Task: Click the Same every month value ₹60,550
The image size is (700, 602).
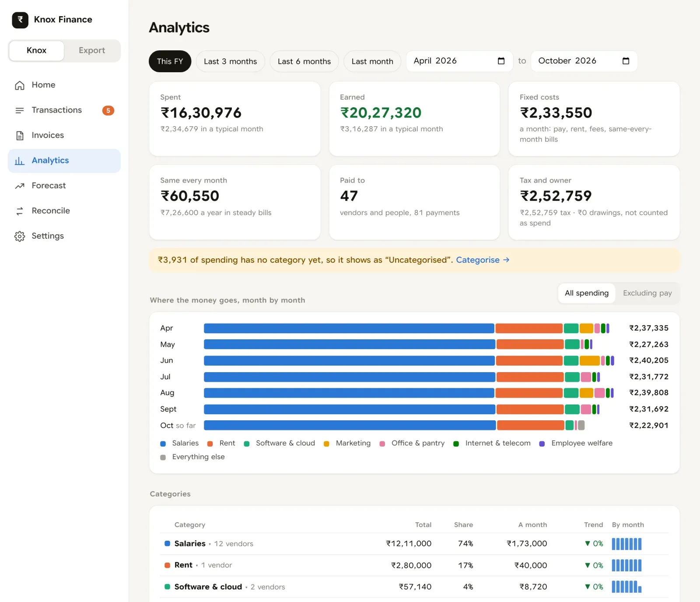Action: click(x=190, y=196)
